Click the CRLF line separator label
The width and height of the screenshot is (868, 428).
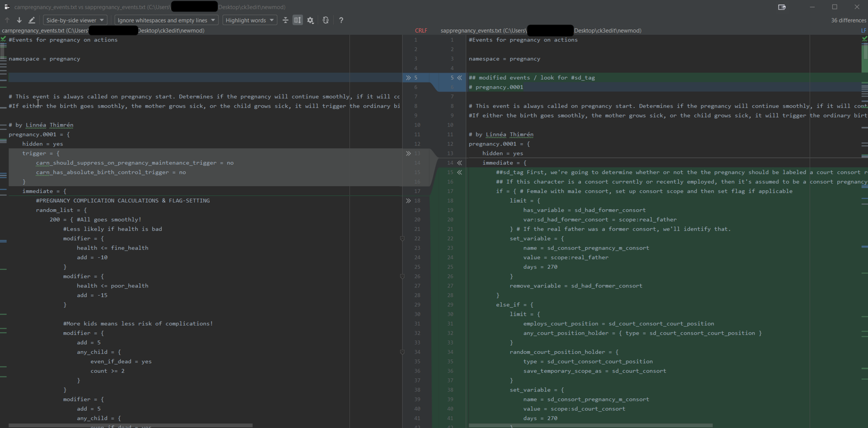point(421,31)
